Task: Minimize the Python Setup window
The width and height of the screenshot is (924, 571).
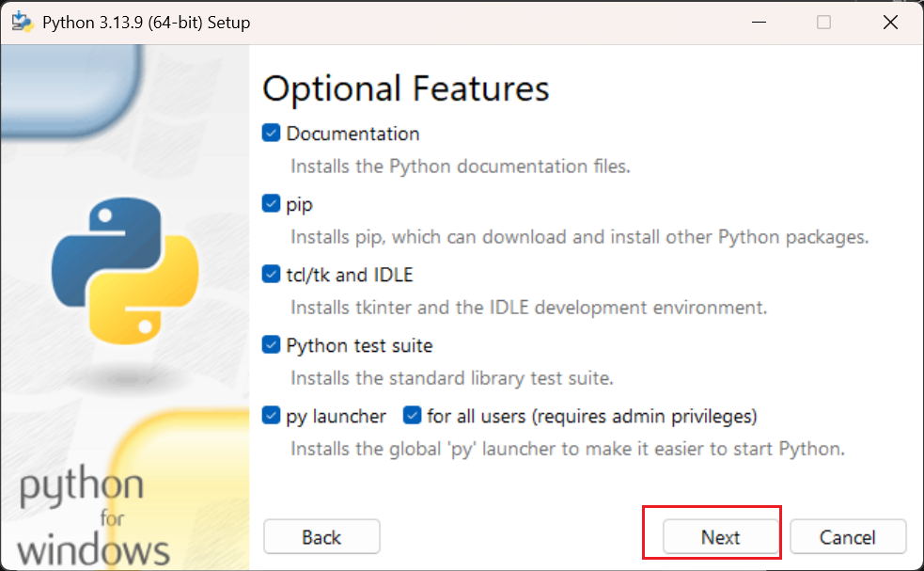Action: [759, 23]
